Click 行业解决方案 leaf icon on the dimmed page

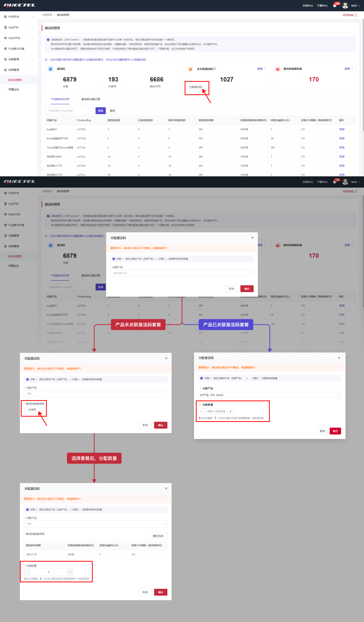[x=5, y=225]
